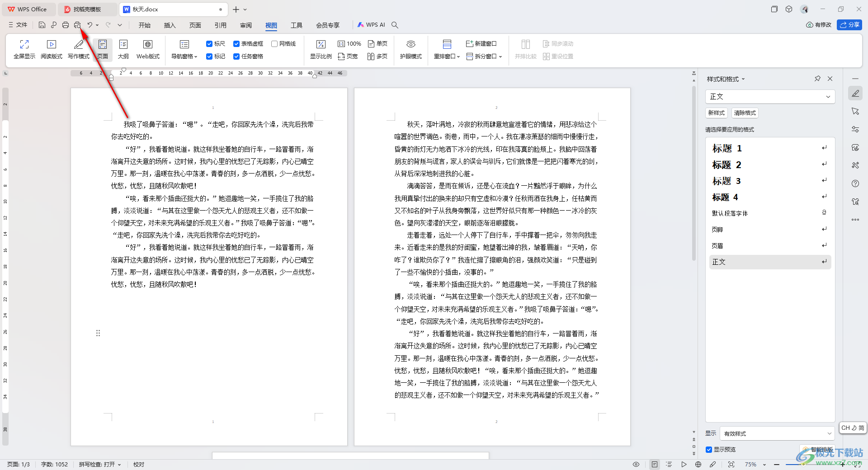Switch to Web layout view
Image resolution: width=868 pixels, height=470 pixels.
(x=148, y=49)
